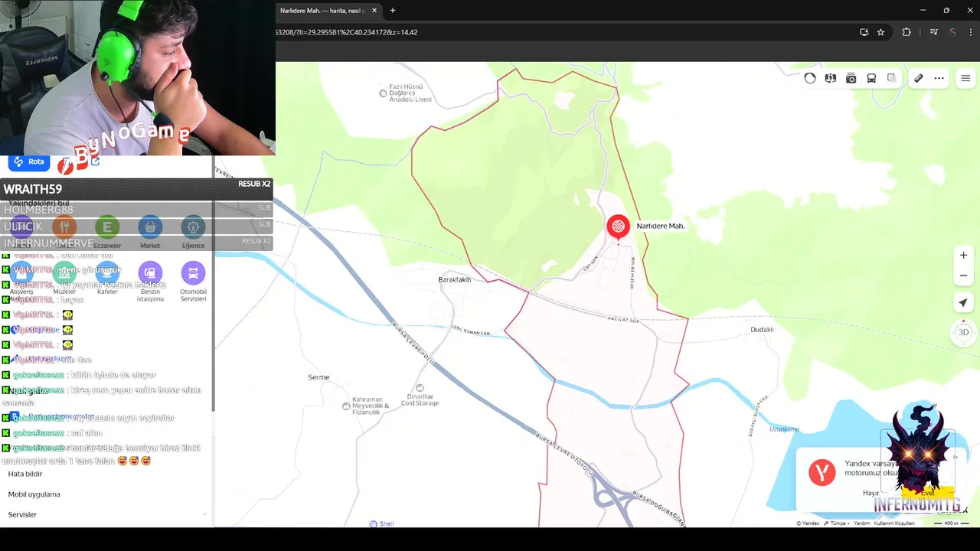Open the Mobil uygulama link
Viewport: 980px width, 551px height.
coord(34,494)
